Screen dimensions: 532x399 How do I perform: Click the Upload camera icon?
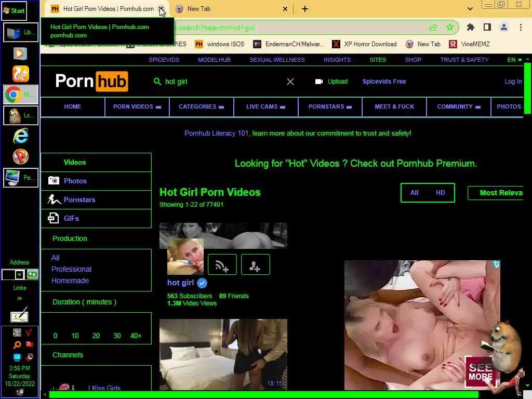pos(318,82)
